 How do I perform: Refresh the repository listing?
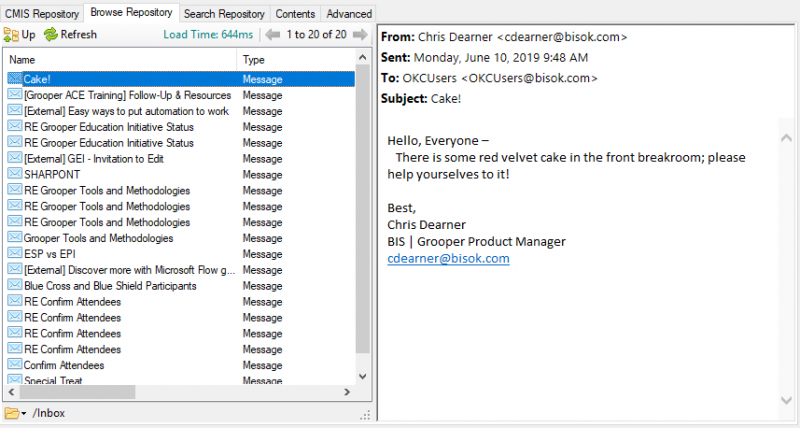tap(70, 35)
